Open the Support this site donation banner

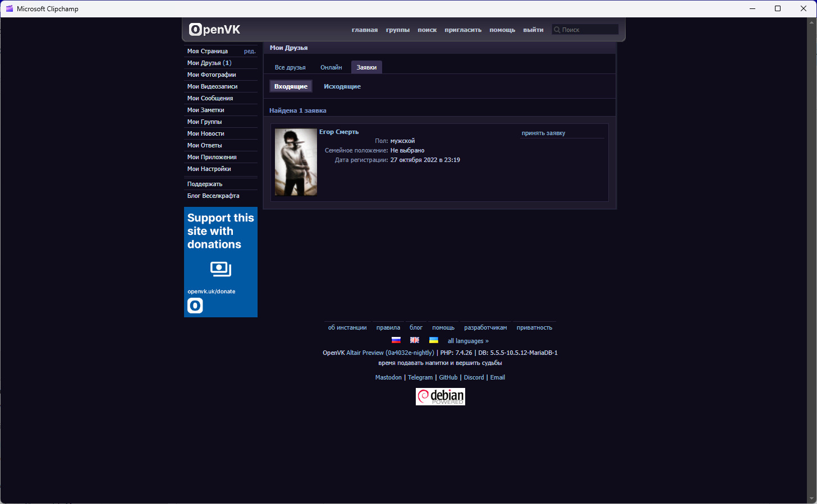point(221,262)
